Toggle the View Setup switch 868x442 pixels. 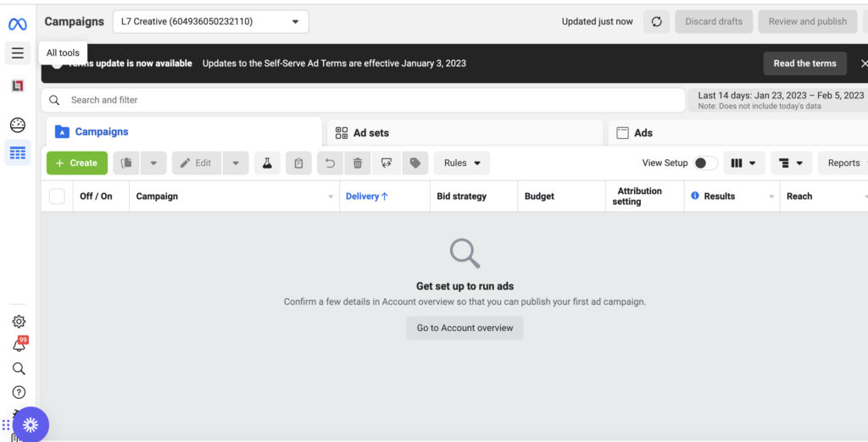coord(705,163)
